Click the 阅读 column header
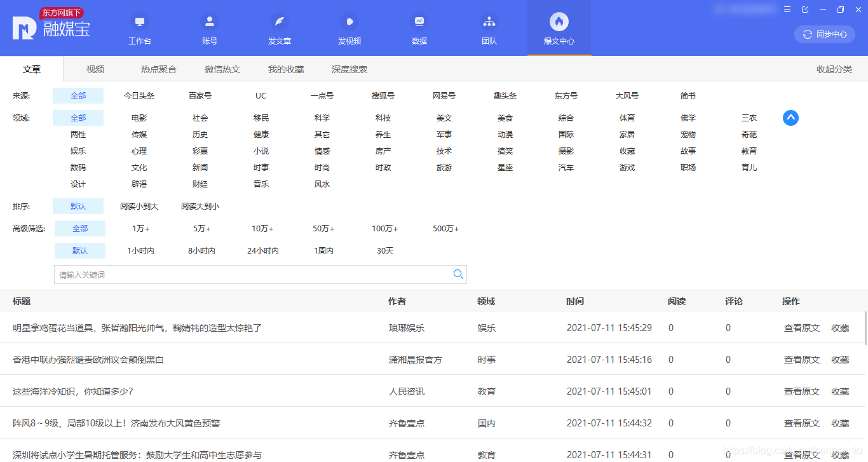Viewport: 868px width, 462px height. [677, 301]
